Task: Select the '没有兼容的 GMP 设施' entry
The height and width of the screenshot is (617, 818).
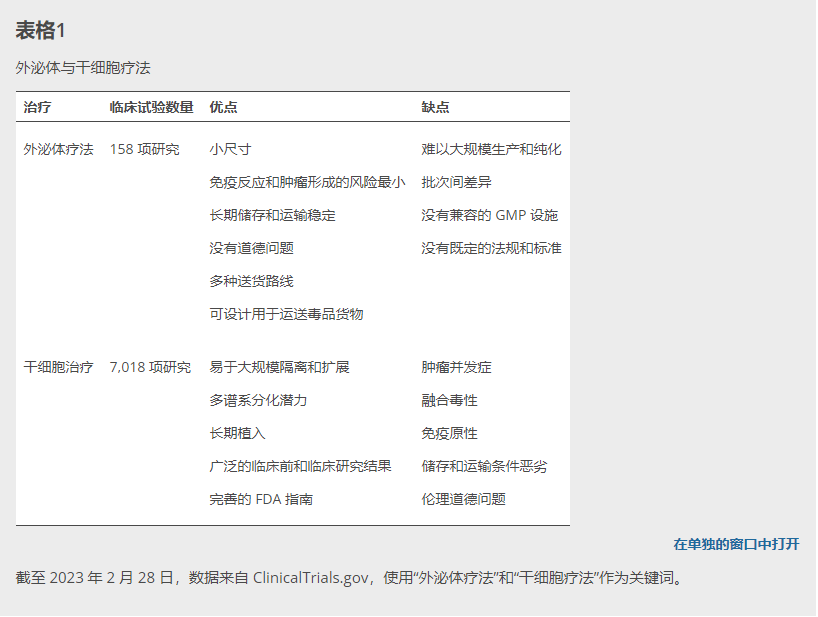Action: click(x=489, y=215)
